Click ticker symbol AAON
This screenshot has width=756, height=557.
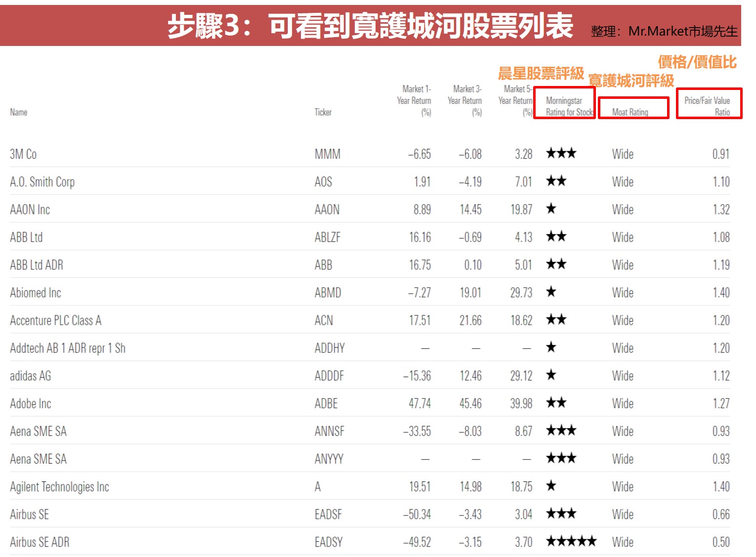pos(327,210)
